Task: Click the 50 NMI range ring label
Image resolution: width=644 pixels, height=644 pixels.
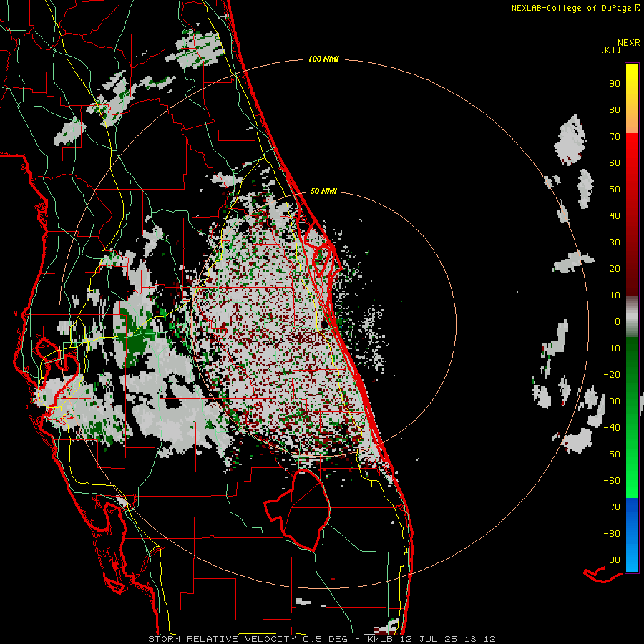Action: click(323, 191)
